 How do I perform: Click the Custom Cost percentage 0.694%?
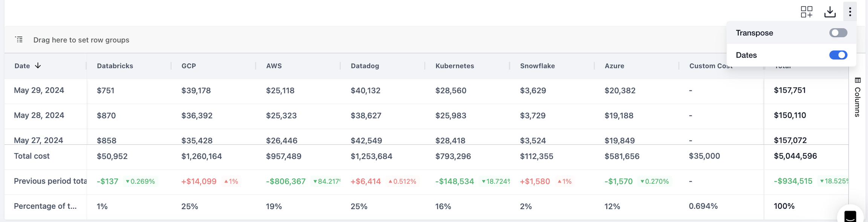[x=703, y=206]
